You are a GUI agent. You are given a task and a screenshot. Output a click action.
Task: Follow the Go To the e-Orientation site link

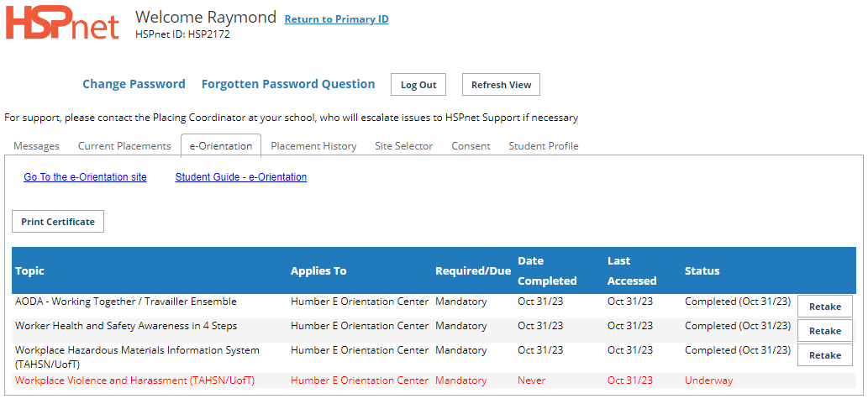pos(85,177)
